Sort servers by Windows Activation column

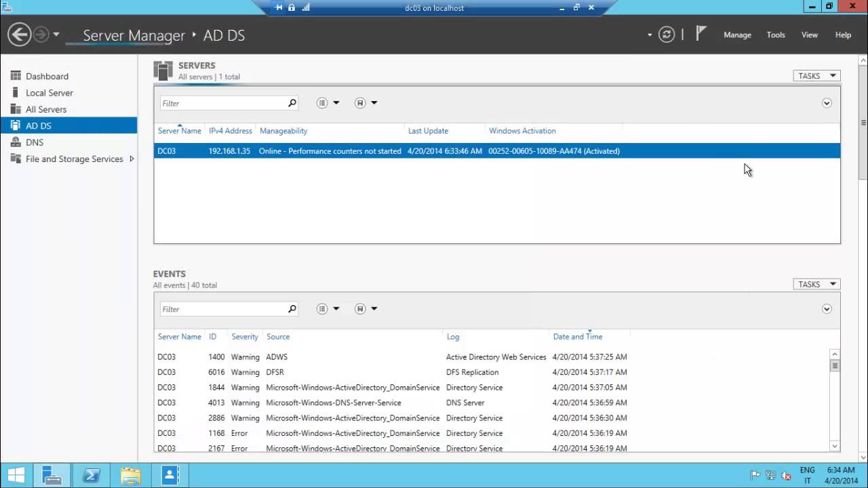(522, 131)
